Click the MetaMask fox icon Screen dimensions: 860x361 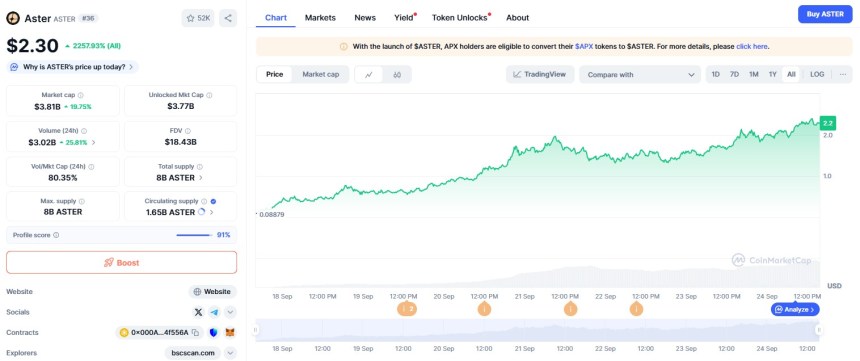pos(231,332)
